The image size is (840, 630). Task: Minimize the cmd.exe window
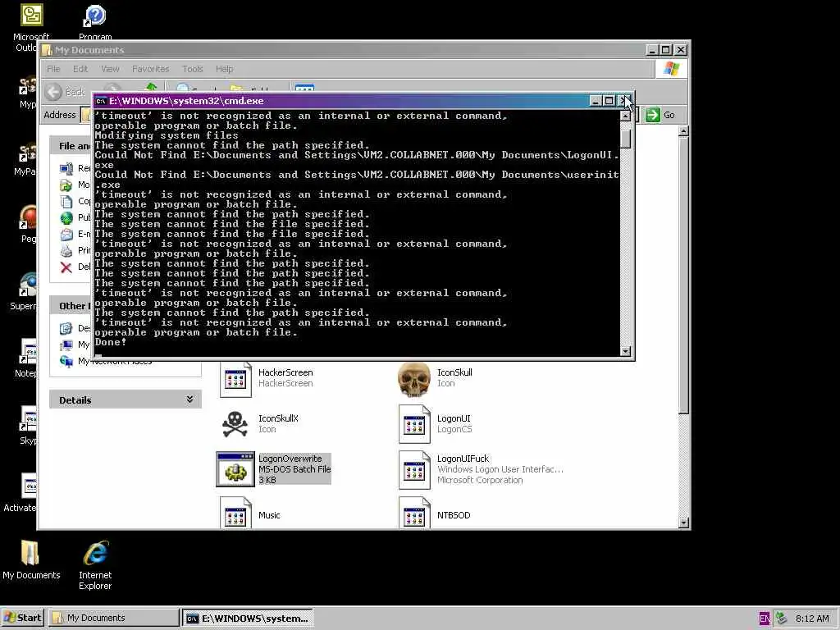[x=596, y=101]
